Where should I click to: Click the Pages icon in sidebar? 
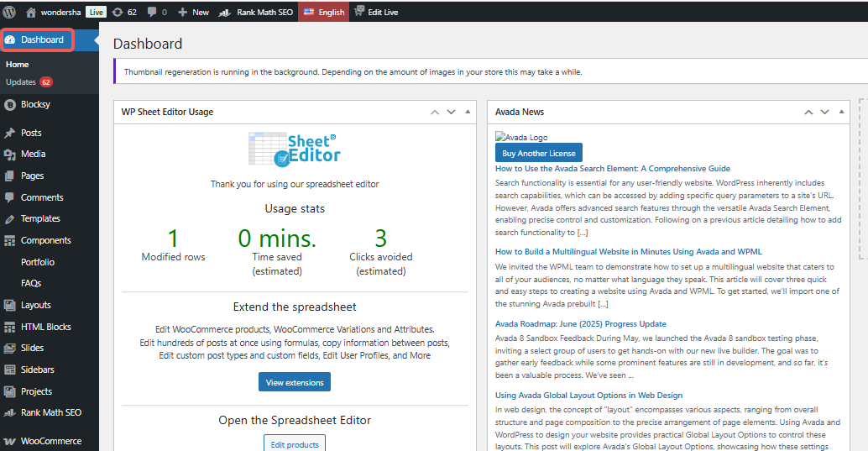tap(9, 176)
